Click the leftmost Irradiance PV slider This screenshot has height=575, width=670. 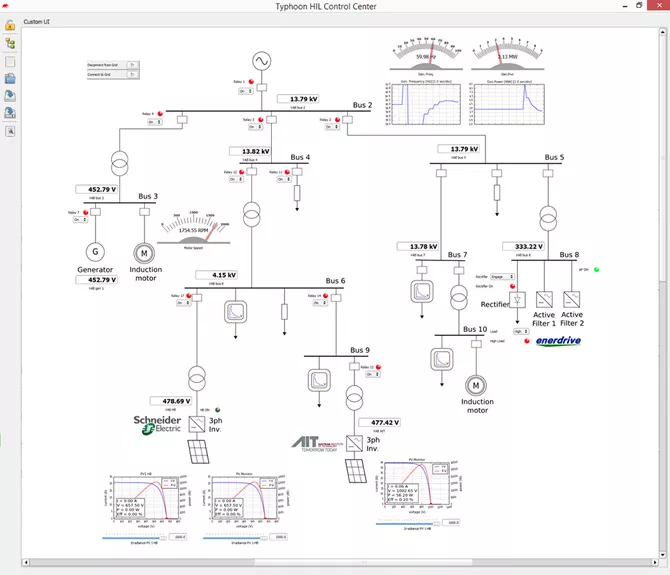135,538
